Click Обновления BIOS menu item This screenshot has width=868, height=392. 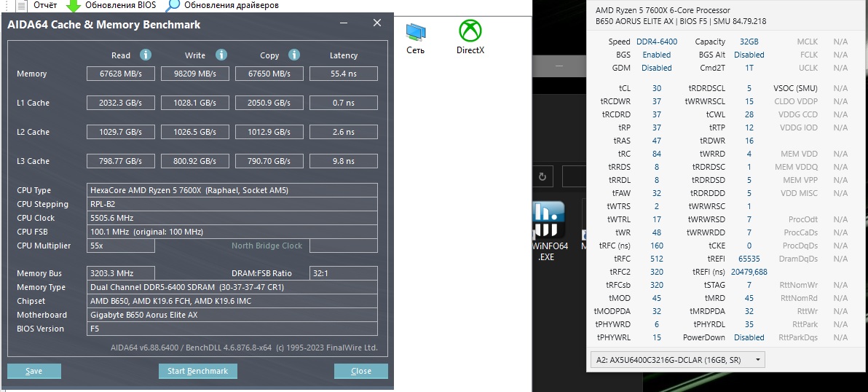coord(120,6)
